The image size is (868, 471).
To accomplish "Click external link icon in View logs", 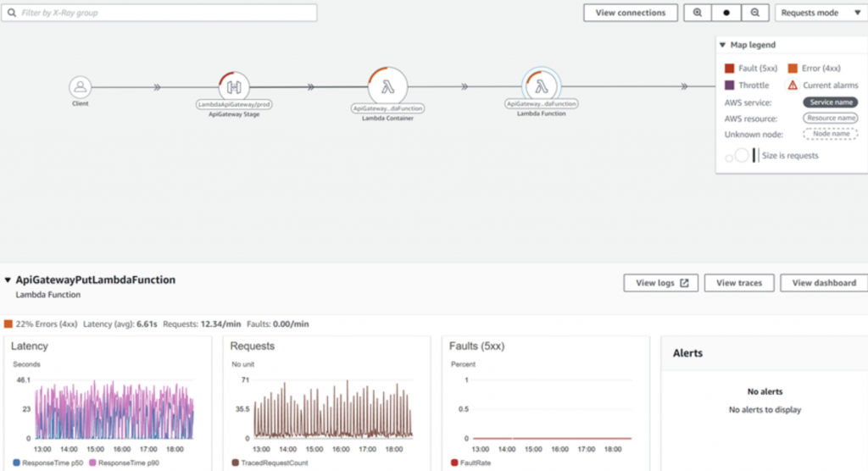I will pyautogui.click(x=685, y=283).
